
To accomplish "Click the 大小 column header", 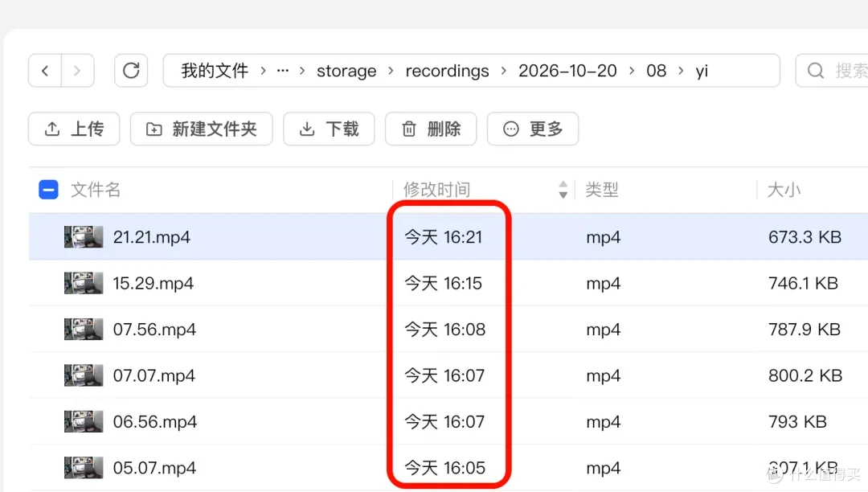I will click(784, 190).
